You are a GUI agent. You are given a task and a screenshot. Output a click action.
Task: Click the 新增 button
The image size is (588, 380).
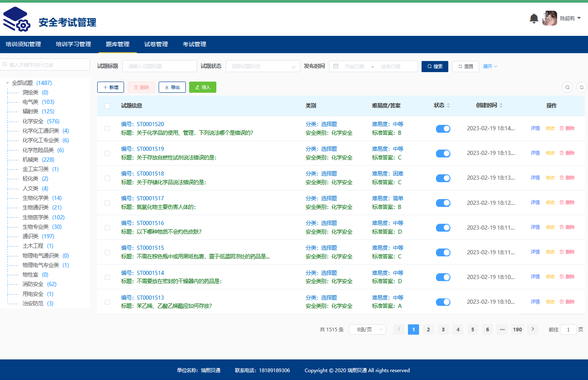click(111, 87)
